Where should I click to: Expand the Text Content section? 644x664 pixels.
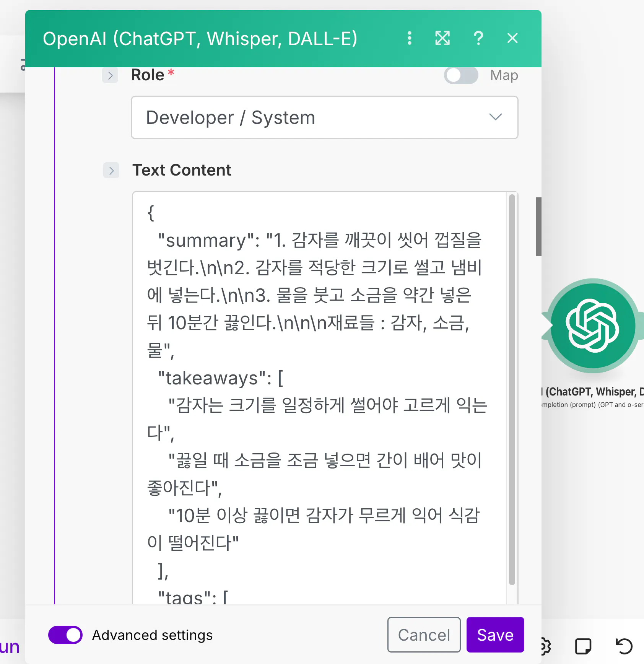[x=111, y=171]
